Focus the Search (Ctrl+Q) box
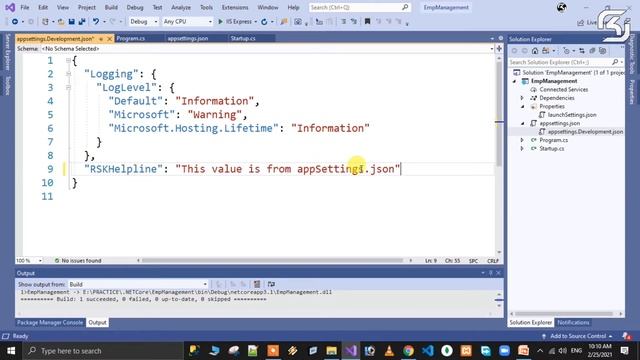The height and width of the screenshot is (360, 640). 359,7
